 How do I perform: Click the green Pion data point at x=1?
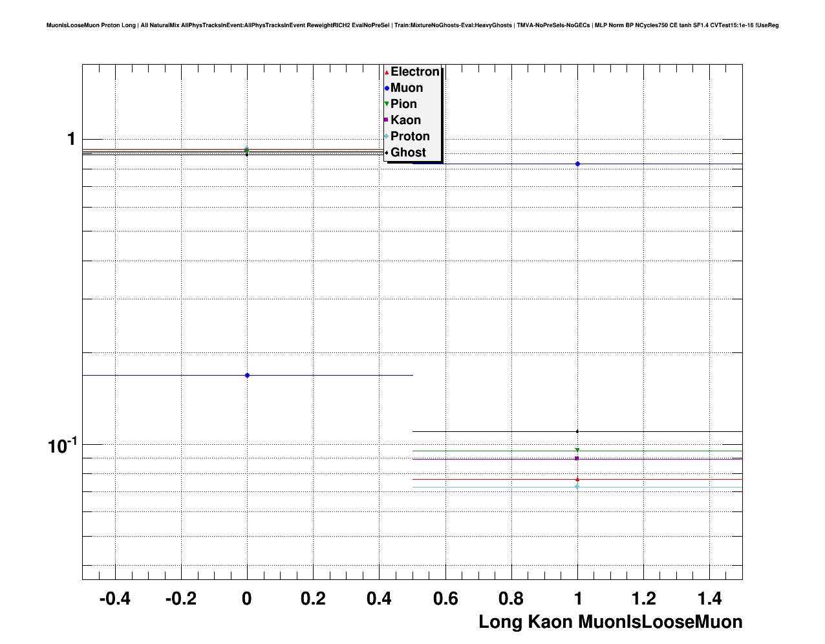[x=577, y=450]
